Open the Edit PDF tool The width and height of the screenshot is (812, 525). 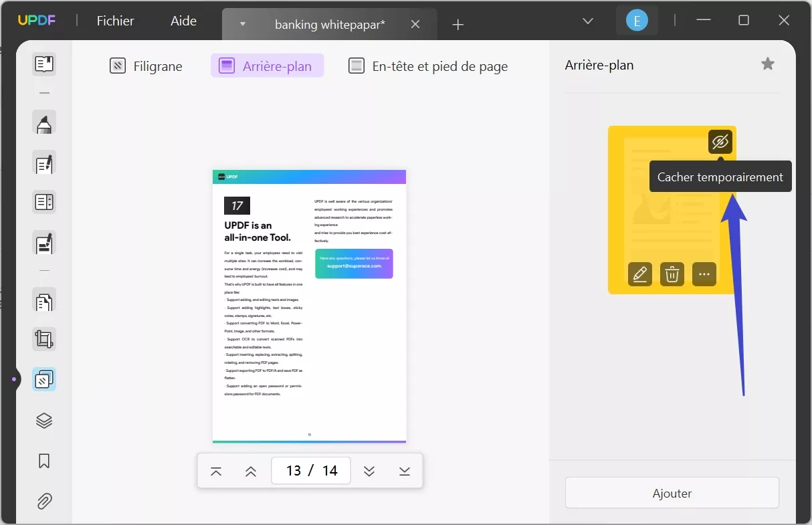pos(44,163)
